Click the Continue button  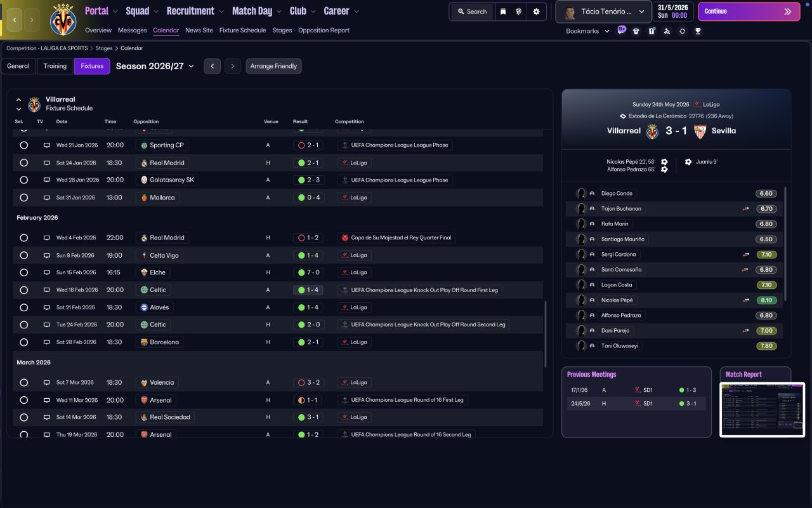pos(749,11)
